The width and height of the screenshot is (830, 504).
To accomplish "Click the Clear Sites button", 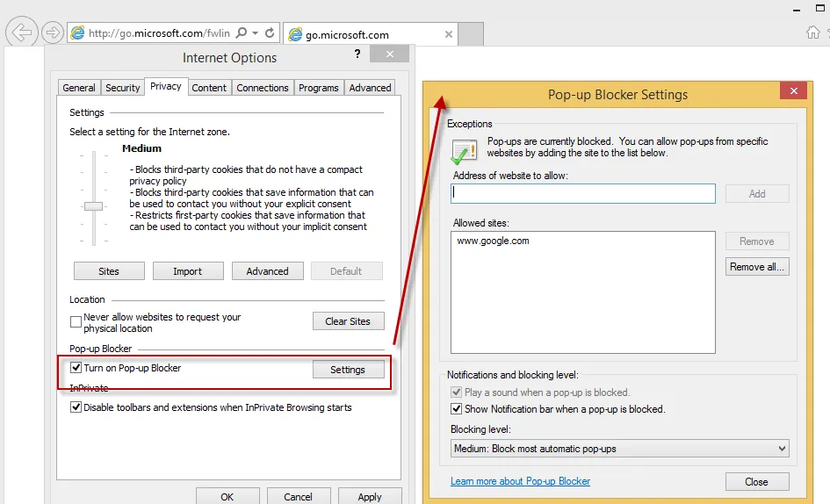I will pos(348,321).
